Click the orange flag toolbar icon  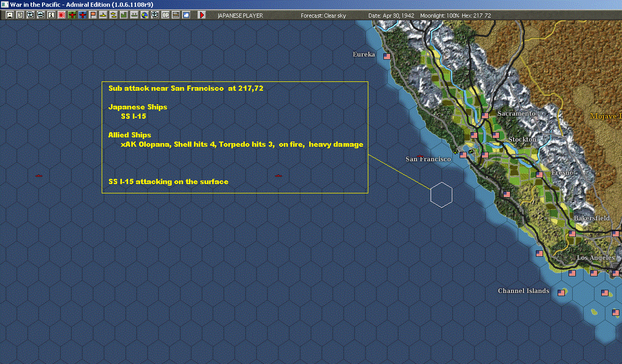[92, 15]
